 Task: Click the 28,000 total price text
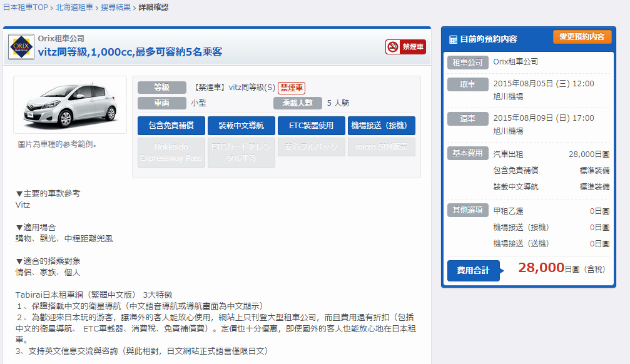pos(541,268)
